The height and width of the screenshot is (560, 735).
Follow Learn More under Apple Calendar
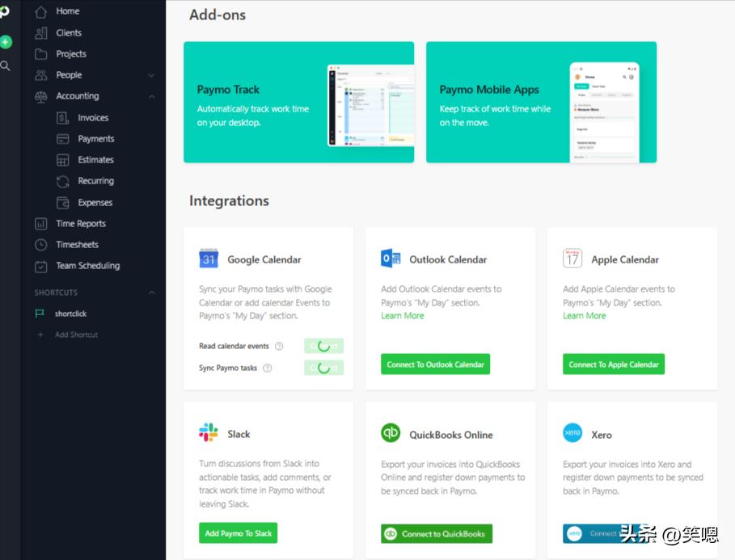[584, 316]
